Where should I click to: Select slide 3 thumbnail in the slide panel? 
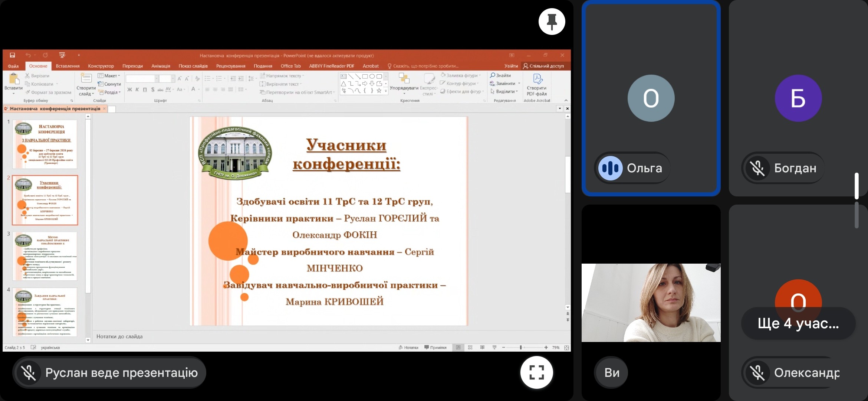click(x=45, y=256)
